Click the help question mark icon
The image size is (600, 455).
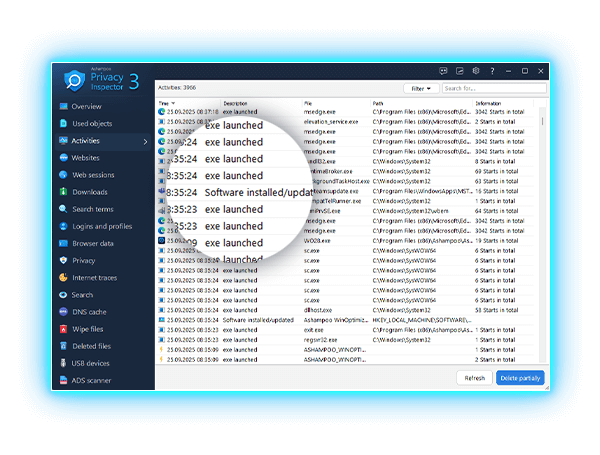(492, 71)
